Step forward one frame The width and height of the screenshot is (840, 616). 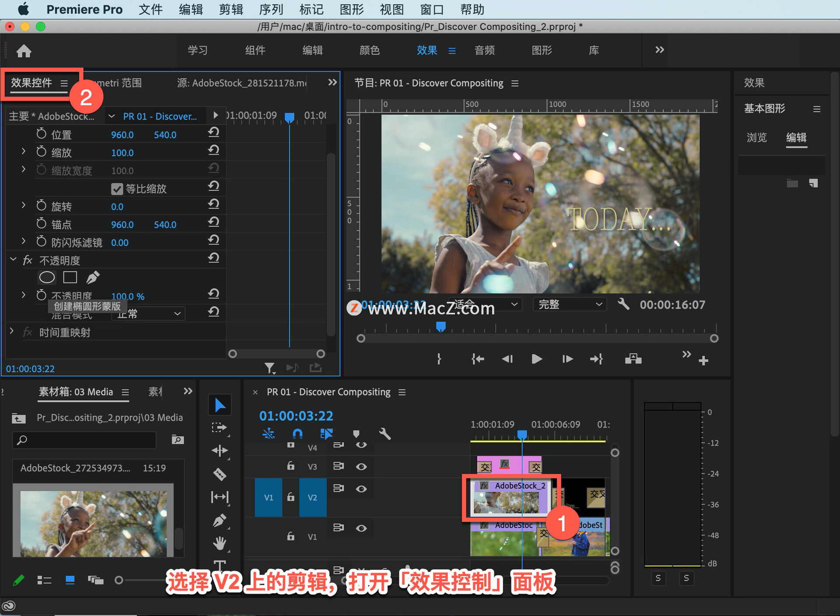(567, 359)
